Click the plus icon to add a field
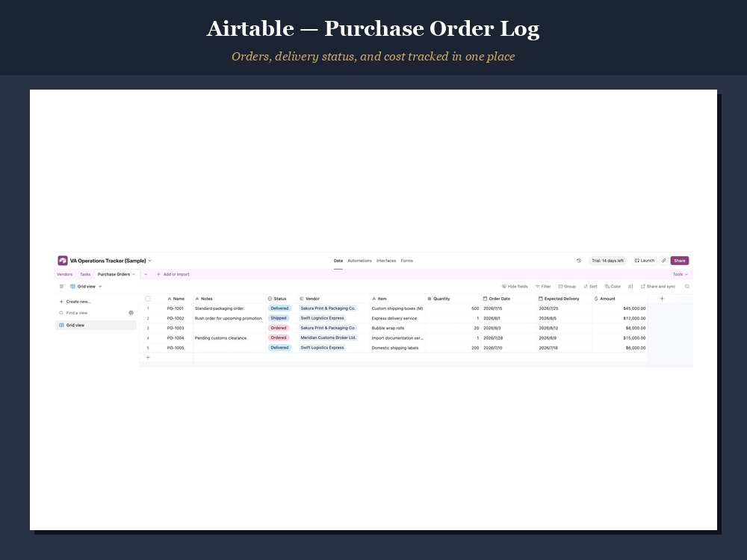Viewport: 747px width, 560px height. pyautogui.click(x=662, y=299)
